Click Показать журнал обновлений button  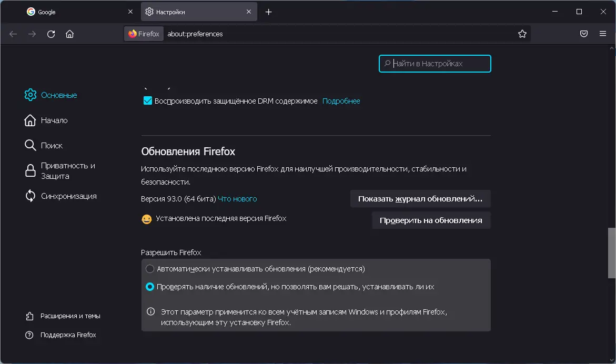click(x=420, y=199)
